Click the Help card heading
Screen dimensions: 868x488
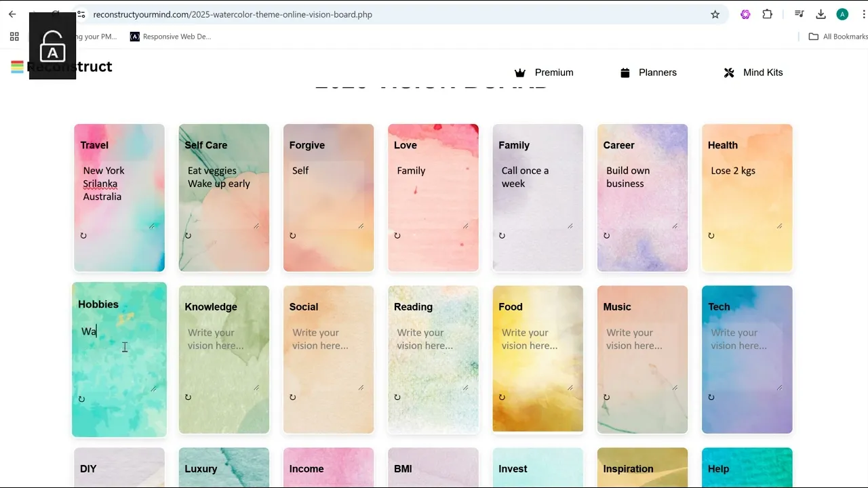point(719,469)
